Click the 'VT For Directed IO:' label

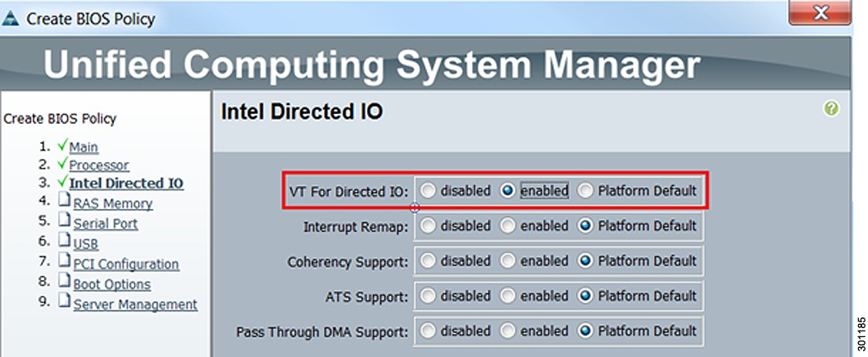click(349, 192)
